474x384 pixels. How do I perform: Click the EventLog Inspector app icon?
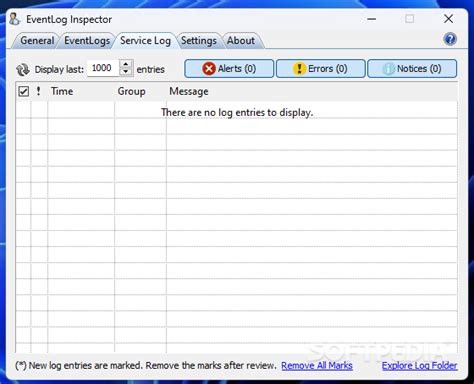pyautogui.click(x=15, y=19)
